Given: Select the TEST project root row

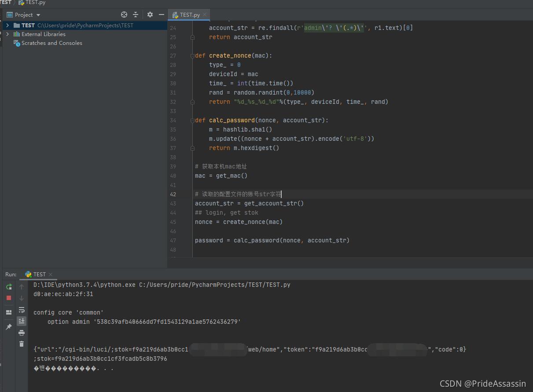Looking at the screenshot, I should [85, 25].
